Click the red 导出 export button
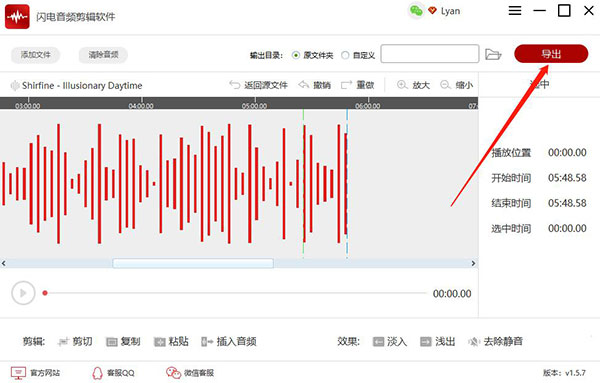 [551, 54]
